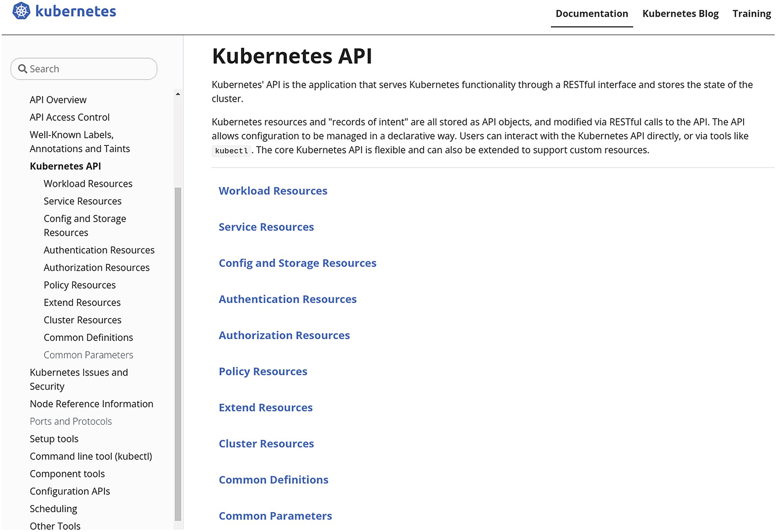Viewport: 777px width, 532px height.
Task: Open Well-Known Labels, Annotations and Taints
Action: pyautogui.click(x=80, y=141)
